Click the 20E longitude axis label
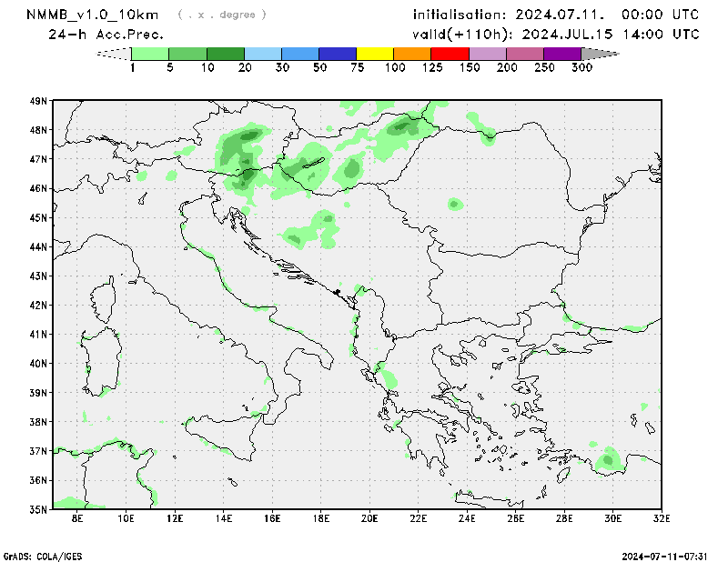The width and height of the screenshot is (728, 562). coord(369,518)
